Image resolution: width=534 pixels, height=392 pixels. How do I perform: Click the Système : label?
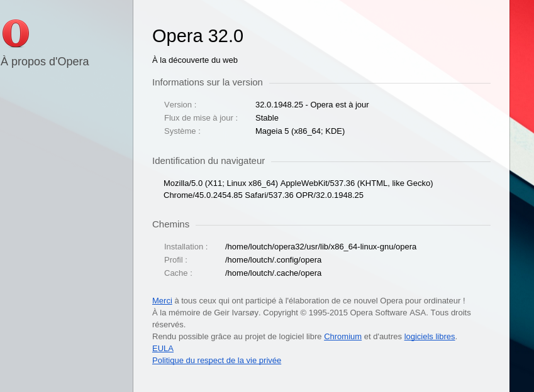click(182, 131)
